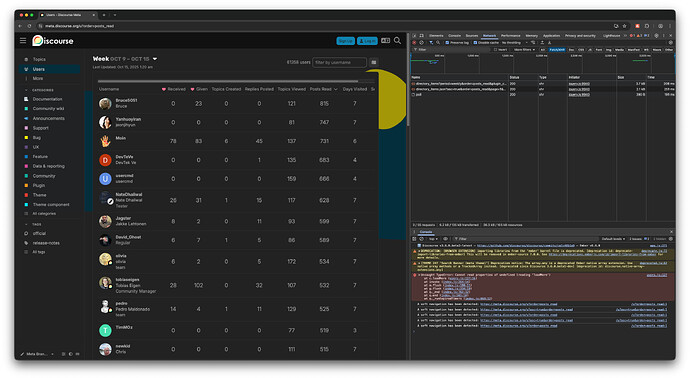Screen dimensions: 690x378
Task: Show more DevTools tabs chevron
Action: point(626,36)
